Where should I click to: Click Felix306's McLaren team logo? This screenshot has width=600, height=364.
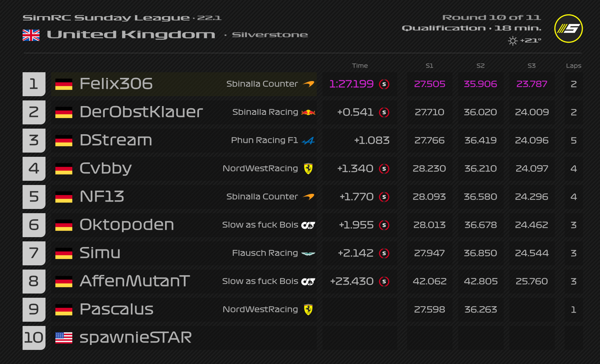point(309,84)
